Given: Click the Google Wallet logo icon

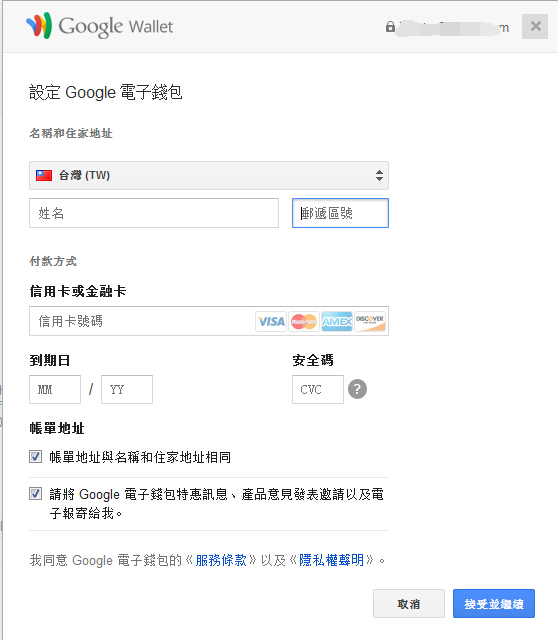Looking at the screenshot, I should (39, 25).
